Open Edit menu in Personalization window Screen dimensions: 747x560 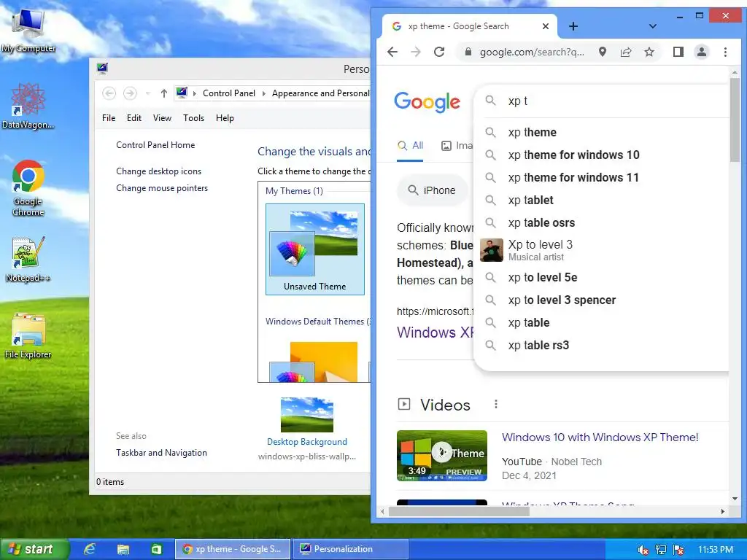134,118
